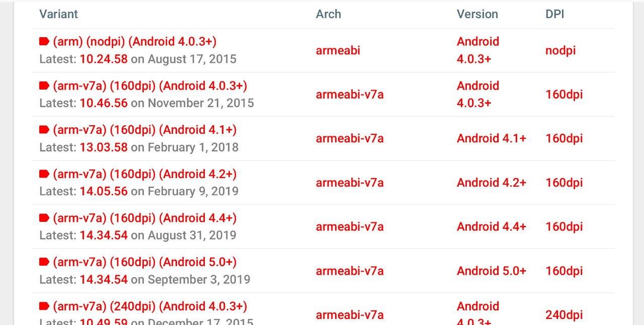Image resolution: width=644 pixels, height=325 pixels.
Task: Click the Arch column header
Action: [329, 14]
